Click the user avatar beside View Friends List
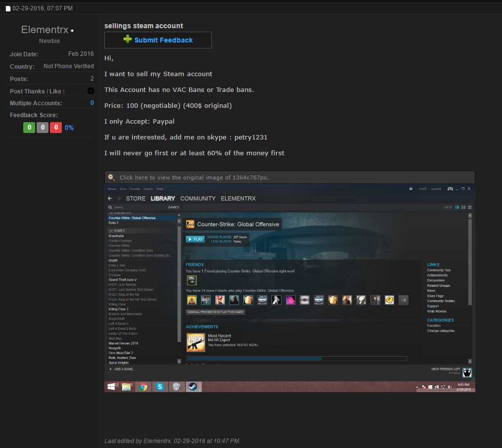The width and height of the screenshot is (502, 448). tap(467, 372)
